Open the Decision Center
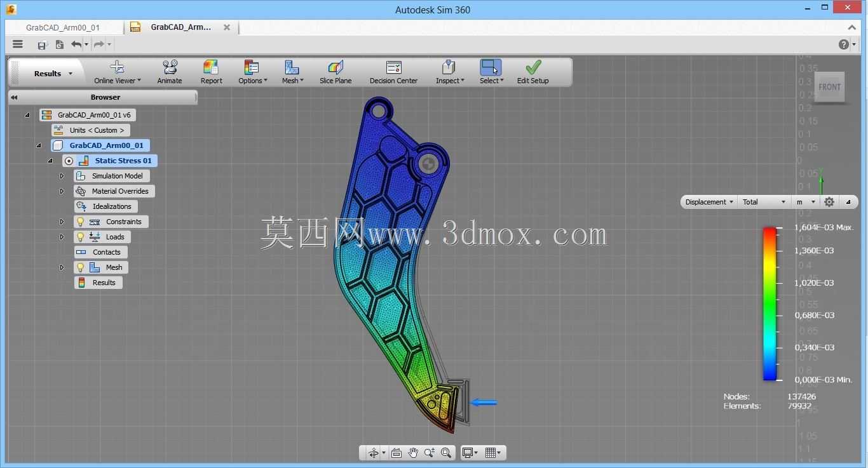 pos(394,72)
